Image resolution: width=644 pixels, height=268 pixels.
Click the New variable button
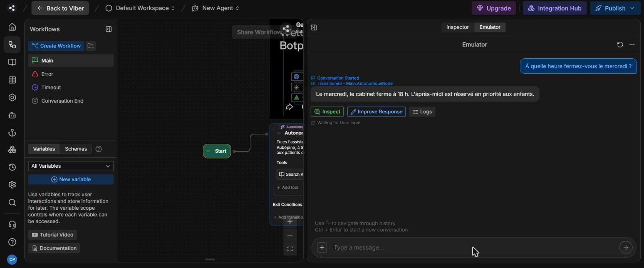coord(71,180)
